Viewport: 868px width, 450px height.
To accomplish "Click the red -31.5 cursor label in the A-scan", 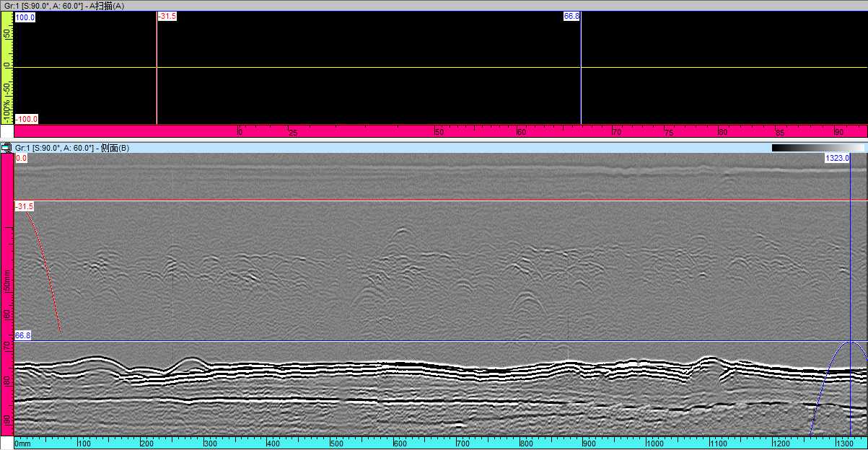I will tap(167, 16).
